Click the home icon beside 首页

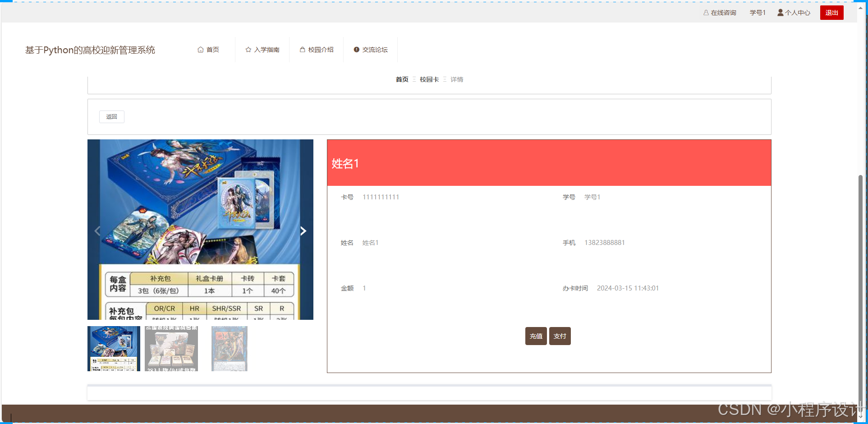coord(200,50)
